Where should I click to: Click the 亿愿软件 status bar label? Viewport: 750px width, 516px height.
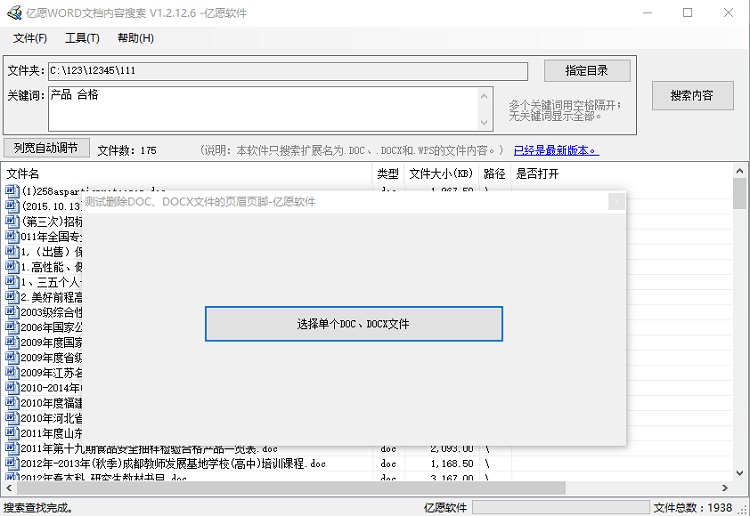coord(445,507)
